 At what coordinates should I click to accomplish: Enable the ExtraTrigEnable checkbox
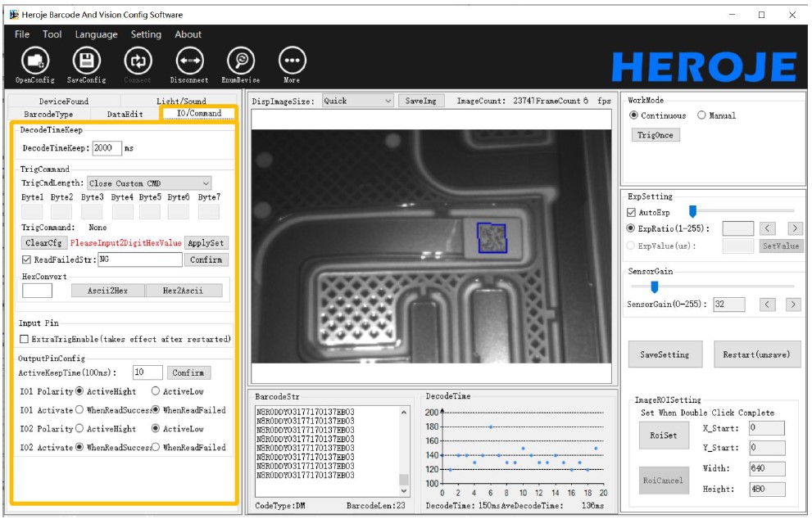(24, 339)
